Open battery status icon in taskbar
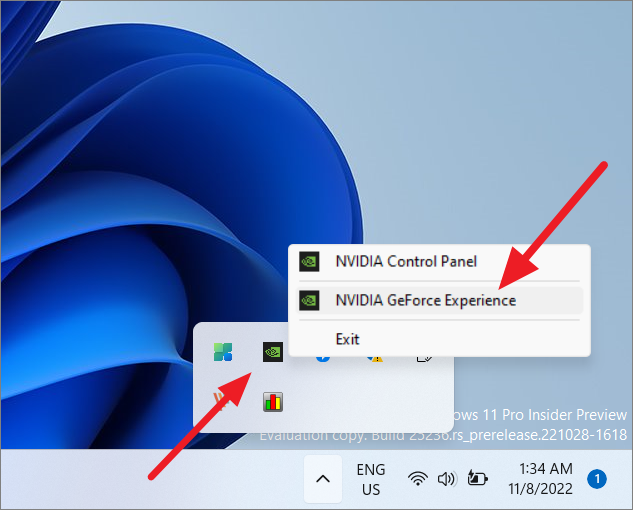Screen dimensions: 633x510 click(477, 478)
